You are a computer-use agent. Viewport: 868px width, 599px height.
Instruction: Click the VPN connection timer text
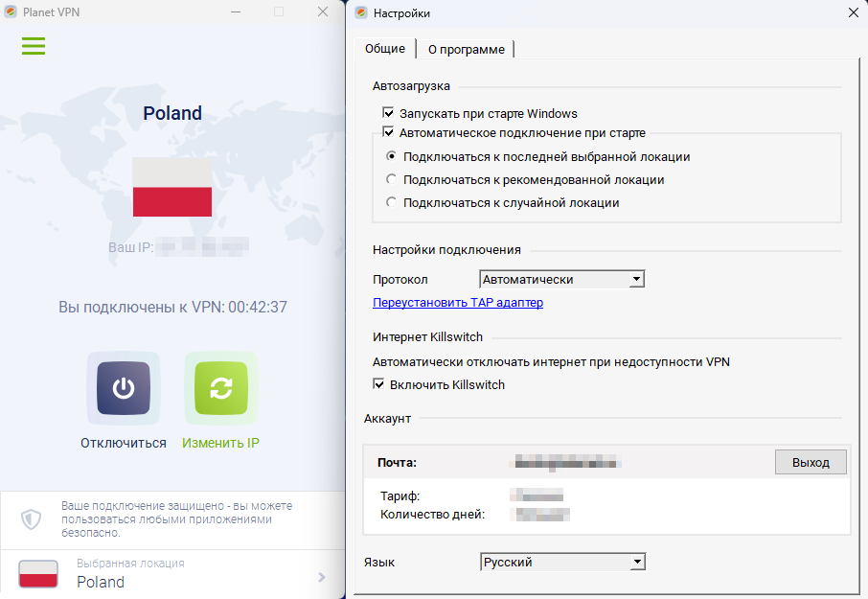(172, 307)
